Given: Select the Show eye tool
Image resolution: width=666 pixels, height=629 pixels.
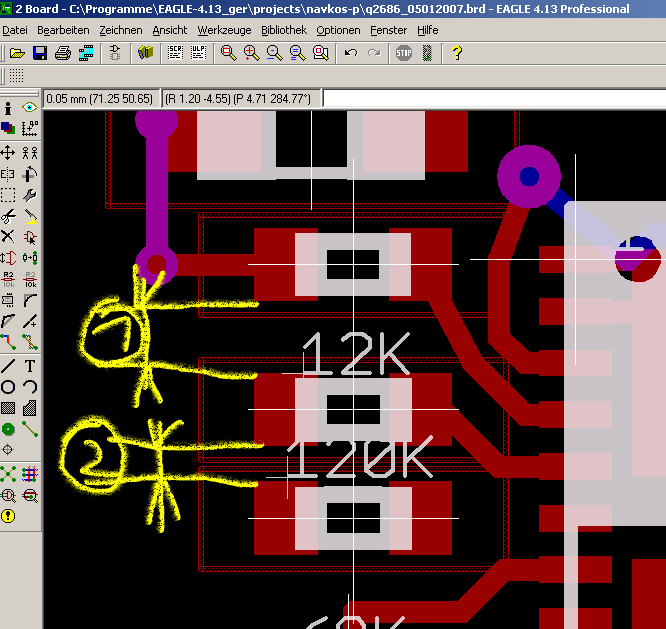Looking at the screenshot, I should (x=29, y=107).
